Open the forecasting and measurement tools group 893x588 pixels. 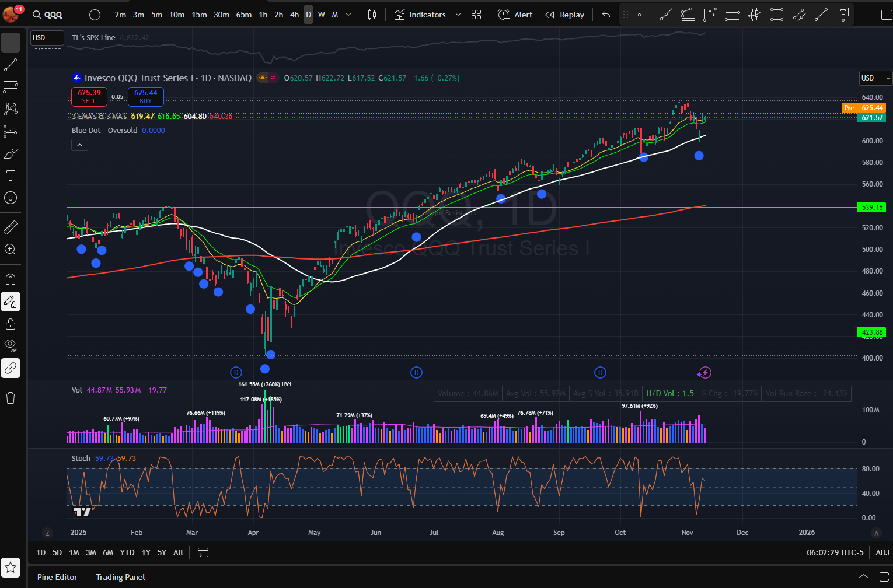[x=11, y=131]
